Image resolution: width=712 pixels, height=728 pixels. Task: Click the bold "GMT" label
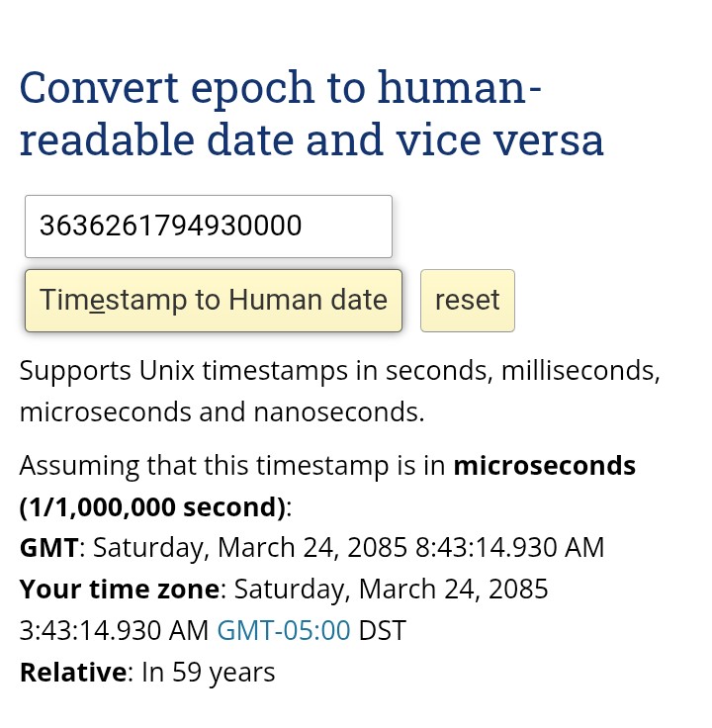point(48,547)
